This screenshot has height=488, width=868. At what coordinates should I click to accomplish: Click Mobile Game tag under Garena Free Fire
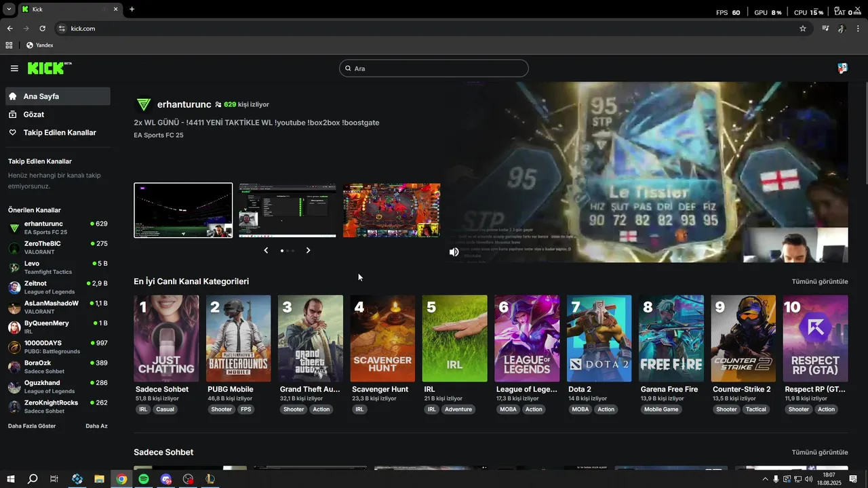tap(661, 409)
